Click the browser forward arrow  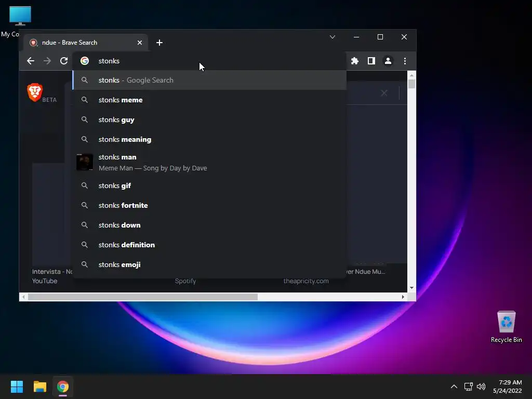[x=47, y=61]
